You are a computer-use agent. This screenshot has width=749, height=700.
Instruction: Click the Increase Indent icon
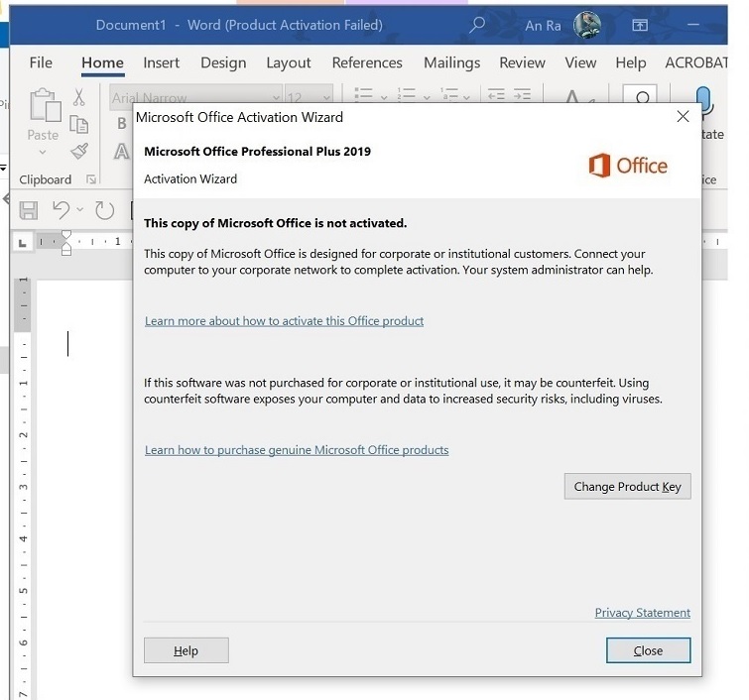point(522,94)
